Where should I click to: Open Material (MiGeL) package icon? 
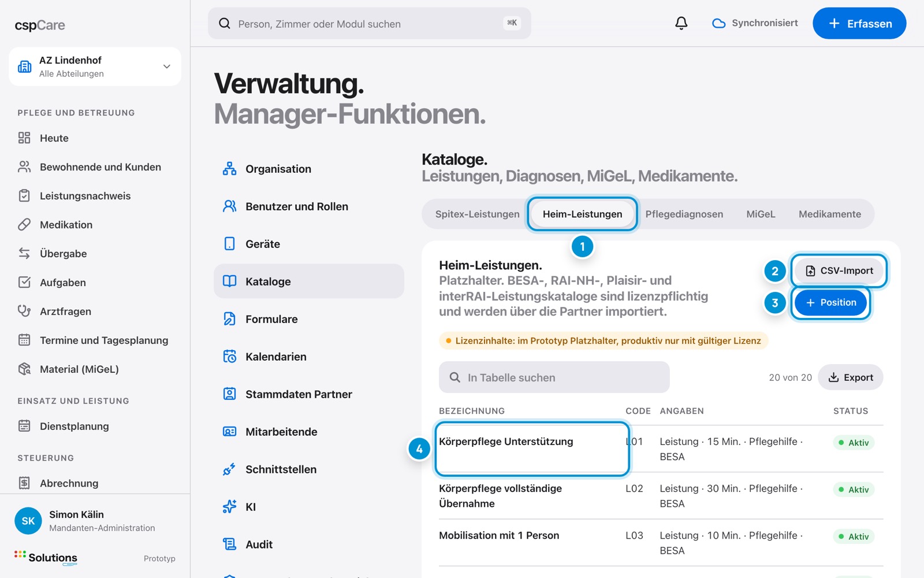pyautogui.click(x=24, y=369)
